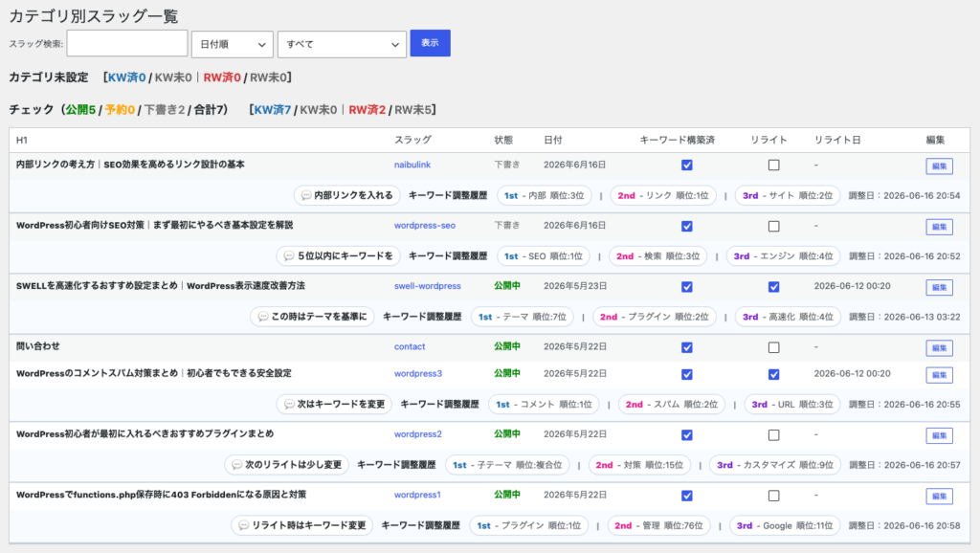Viewport: 980px width, 553px height.
Task: Click 編集 button for wordpress3 row
Action: pos(940,375)
